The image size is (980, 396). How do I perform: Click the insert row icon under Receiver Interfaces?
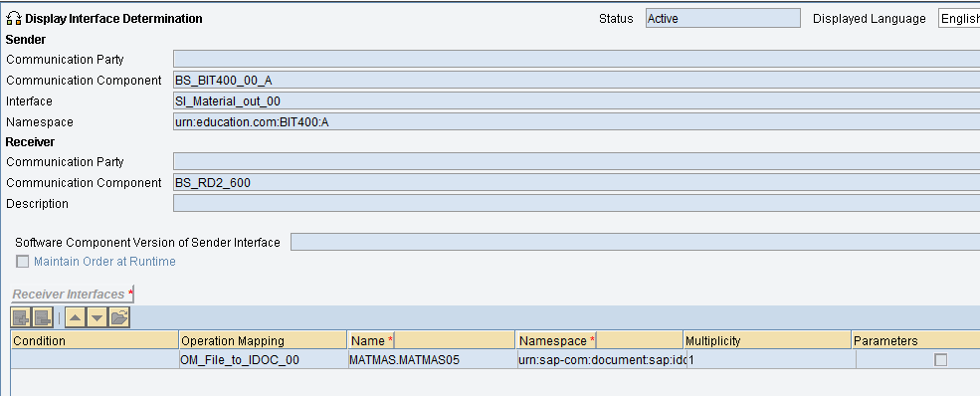[x=21, y=317]
